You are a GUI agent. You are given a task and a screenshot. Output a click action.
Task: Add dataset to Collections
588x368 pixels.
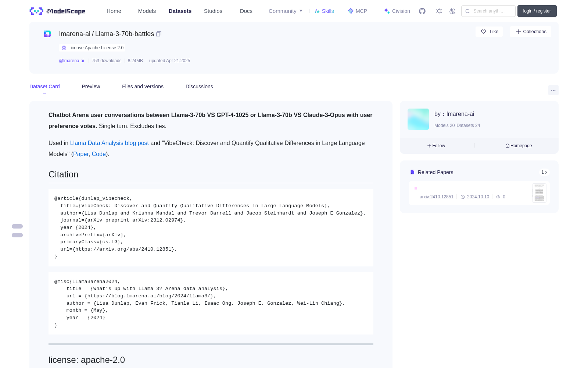531,32
